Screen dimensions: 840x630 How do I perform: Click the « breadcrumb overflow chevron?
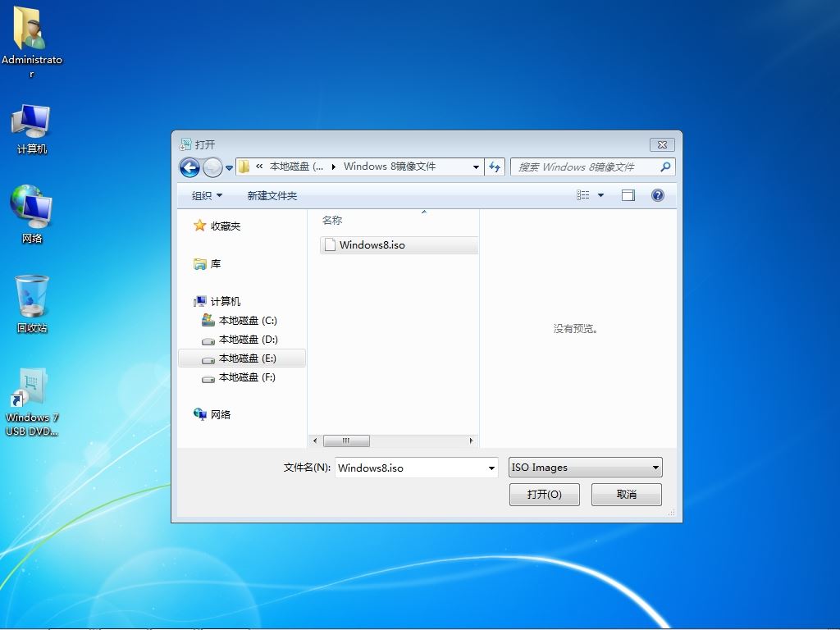point(259,167)
